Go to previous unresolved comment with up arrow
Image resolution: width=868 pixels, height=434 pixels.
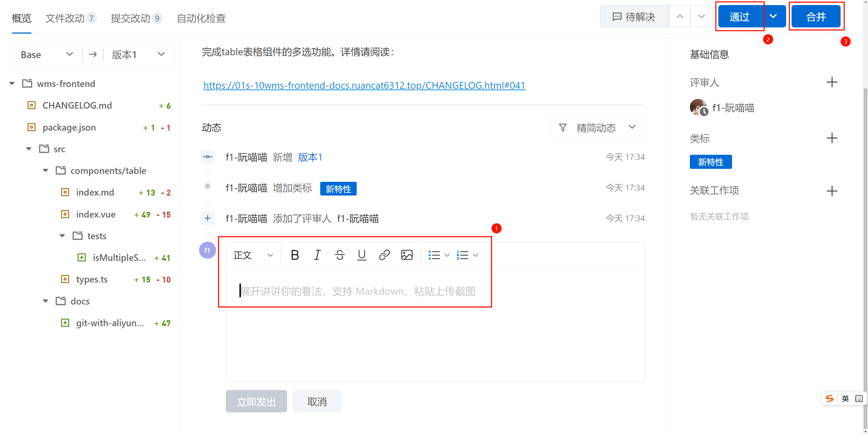click(680, 17)
